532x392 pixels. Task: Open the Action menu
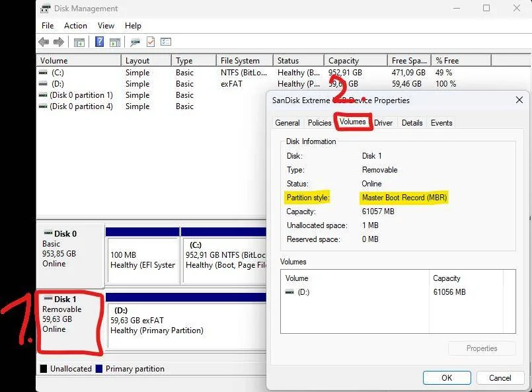click(75, 26)
